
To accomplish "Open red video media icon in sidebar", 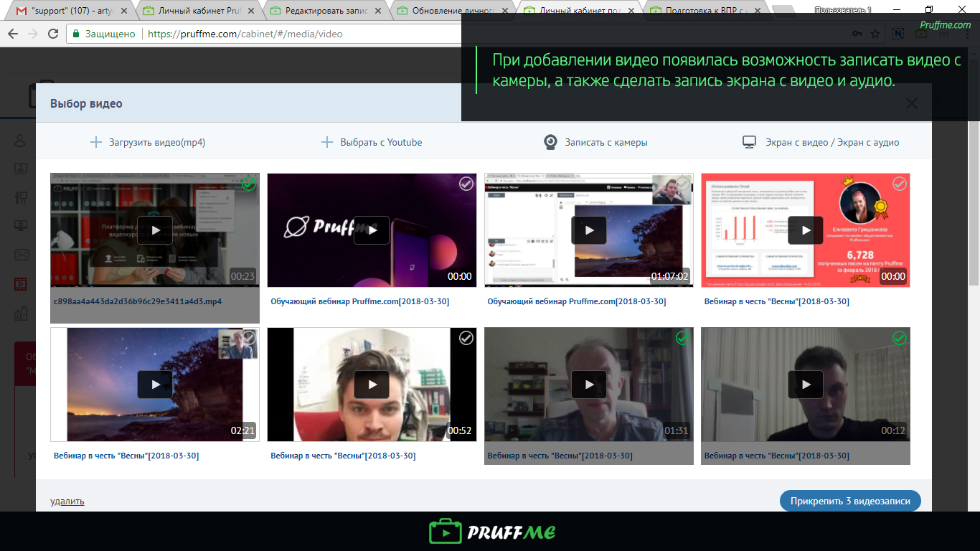I will [21, 283].
